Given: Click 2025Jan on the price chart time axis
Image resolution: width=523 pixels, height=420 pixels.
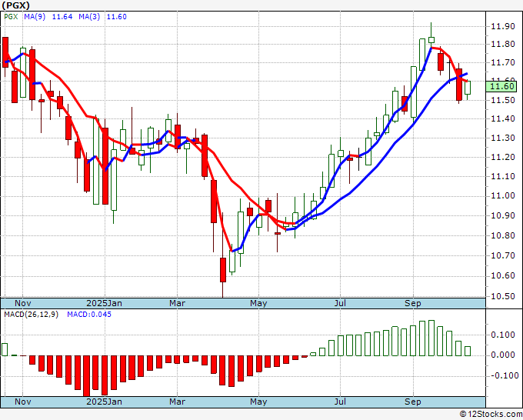Looking at the screenshot, I should [x=104, y=303].
